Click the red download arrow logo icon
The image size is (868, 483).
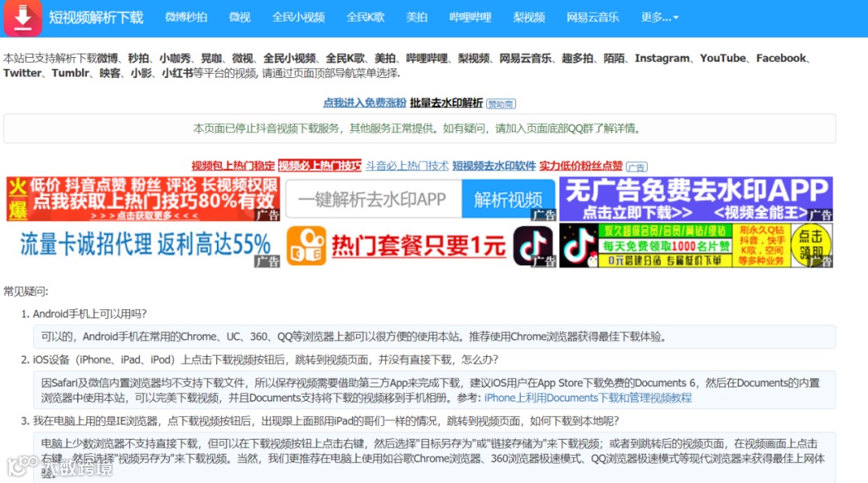tap(23, 18)
